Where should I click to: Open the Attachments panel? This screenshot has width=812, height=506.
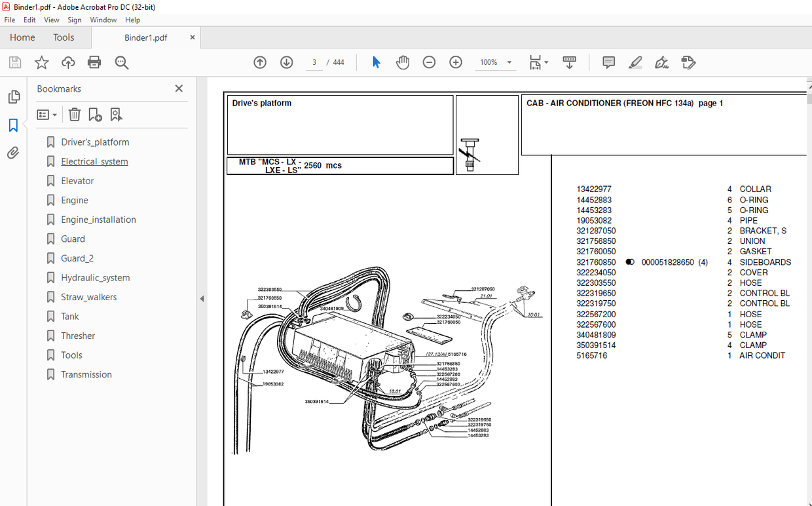pyautogui.click(x=14, y=153)
